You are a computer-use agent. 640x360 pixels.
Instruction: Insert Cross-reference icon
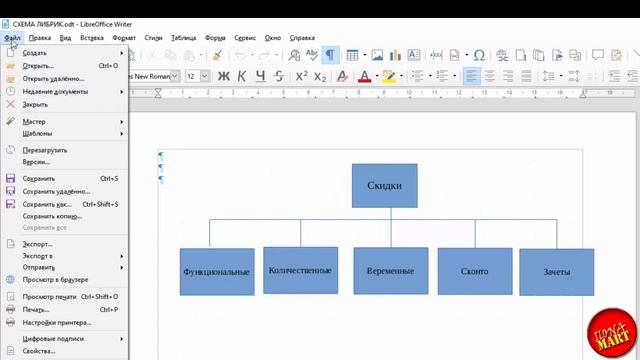[575, 55]
